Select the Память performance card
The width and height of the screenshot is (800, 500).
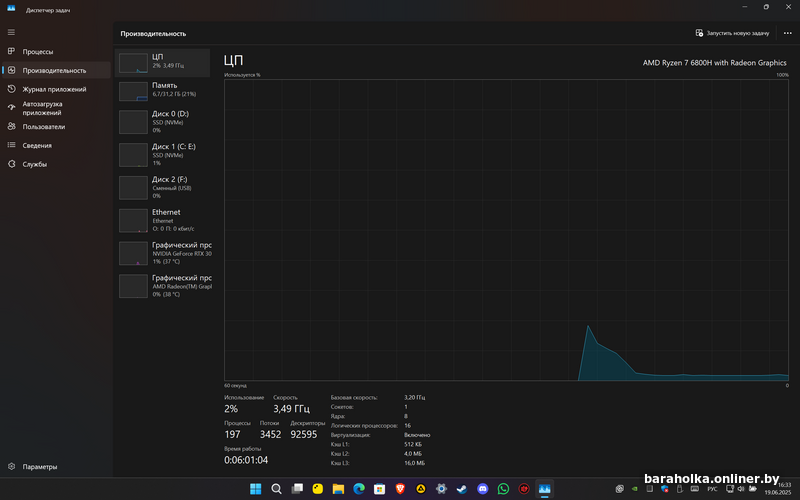coord(163,91)
